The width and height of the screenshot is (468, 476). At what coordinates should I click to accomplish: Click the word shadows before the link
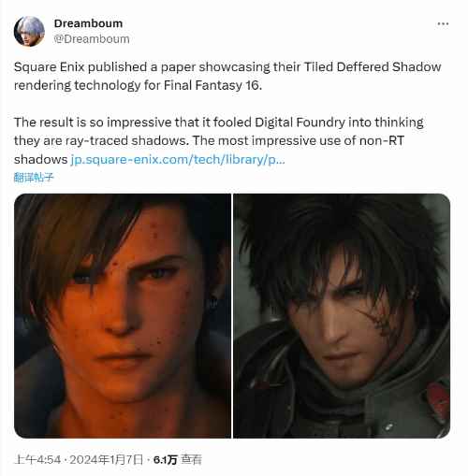(40, 160)
